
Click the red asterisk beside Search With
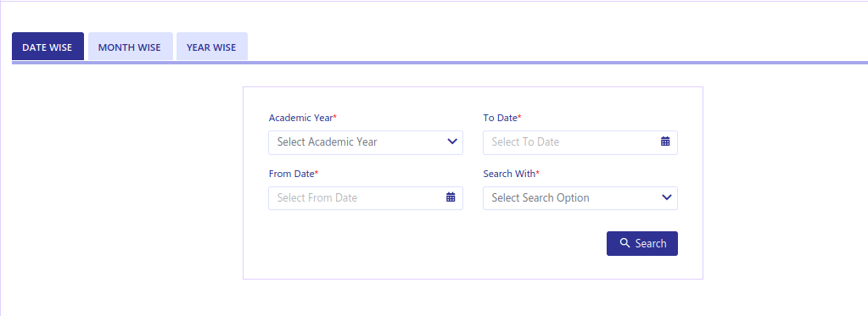coord(538,173)
